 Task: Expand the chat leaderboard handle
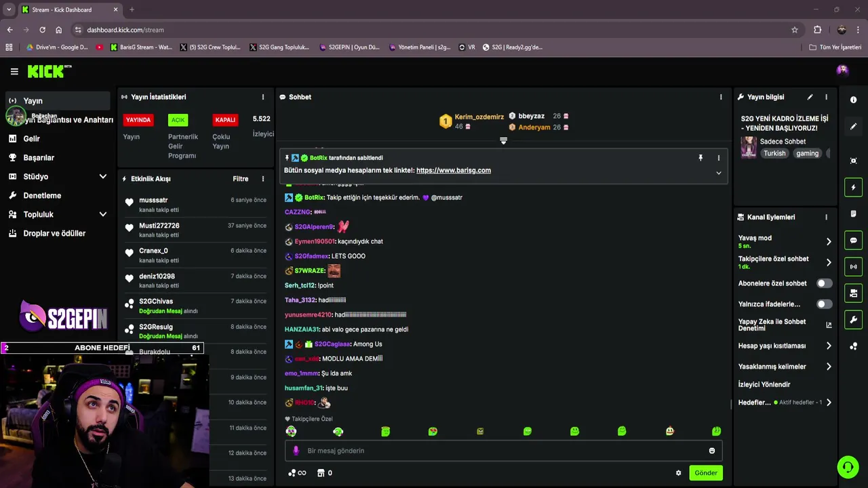503,141
